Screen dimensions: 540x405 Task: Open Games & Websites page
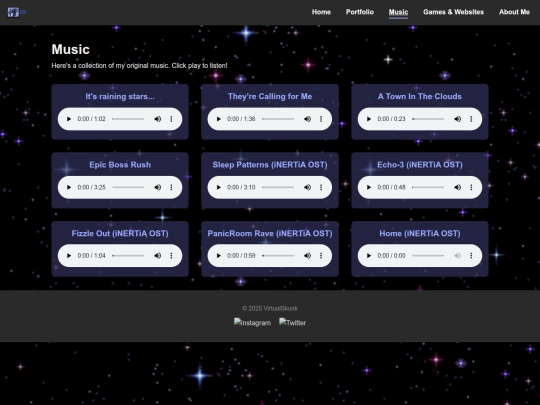(454, 12)
